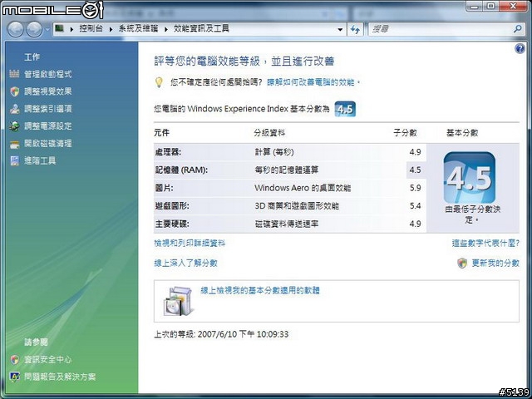Click the power icon beside 調整電源設定
Image resolution: width=532 pixels, height=399 pixels.
(15, 126)
